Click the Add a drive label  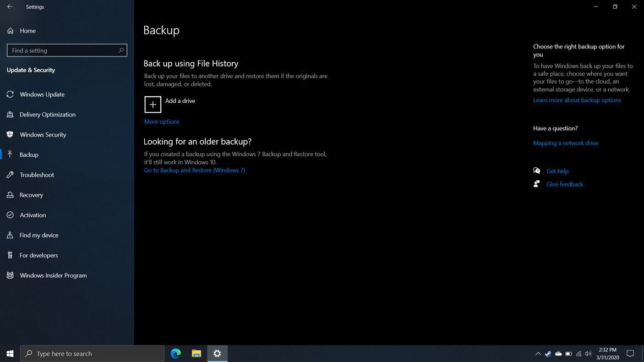180,101
